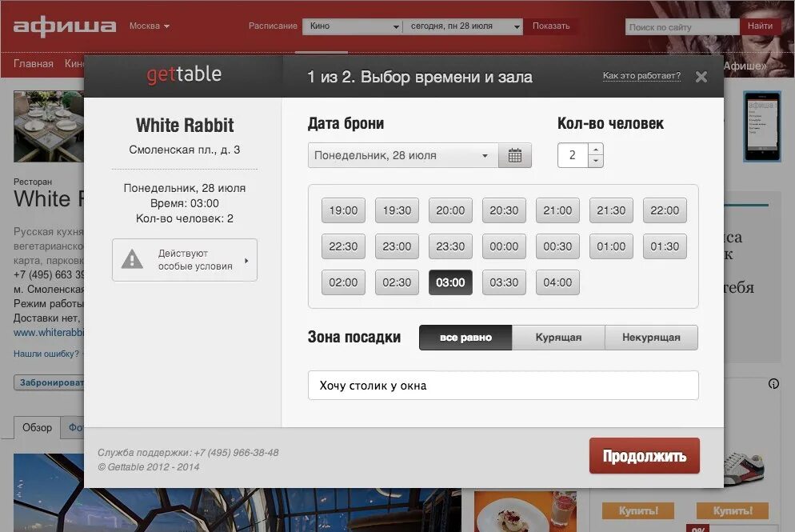Click the Продолжить button
Viewport: 795px width, 532px height.
click(x=645, y=456)
